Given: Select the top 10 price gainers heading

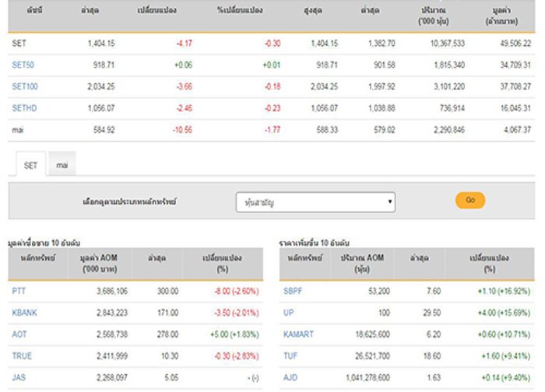Looking at the screenshot, I should pos(315,243).
